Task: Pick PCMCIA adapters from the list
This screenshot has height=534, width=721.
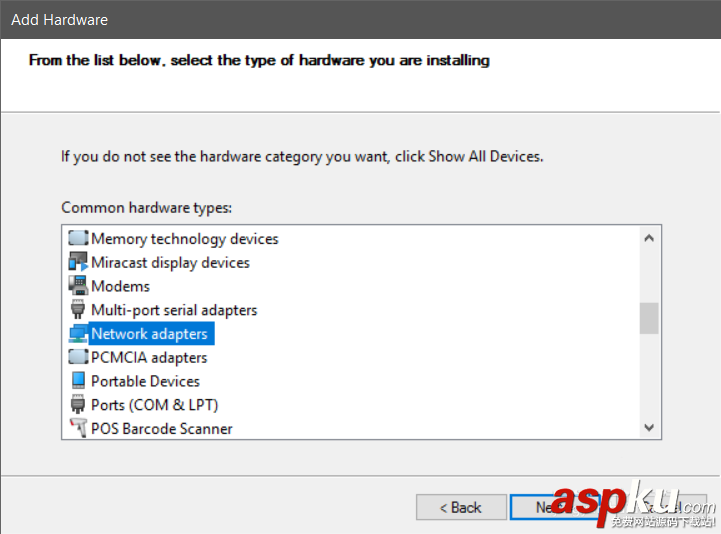Action: pyautogui.click(x=149, y=357)
